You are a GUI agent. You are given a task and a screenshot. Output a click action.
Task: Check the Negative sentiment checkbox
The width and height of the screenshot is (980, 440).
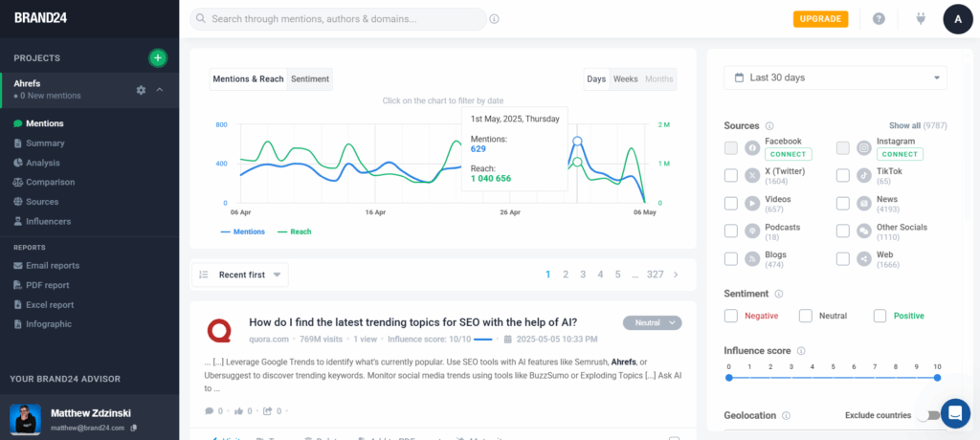[730, 316]
